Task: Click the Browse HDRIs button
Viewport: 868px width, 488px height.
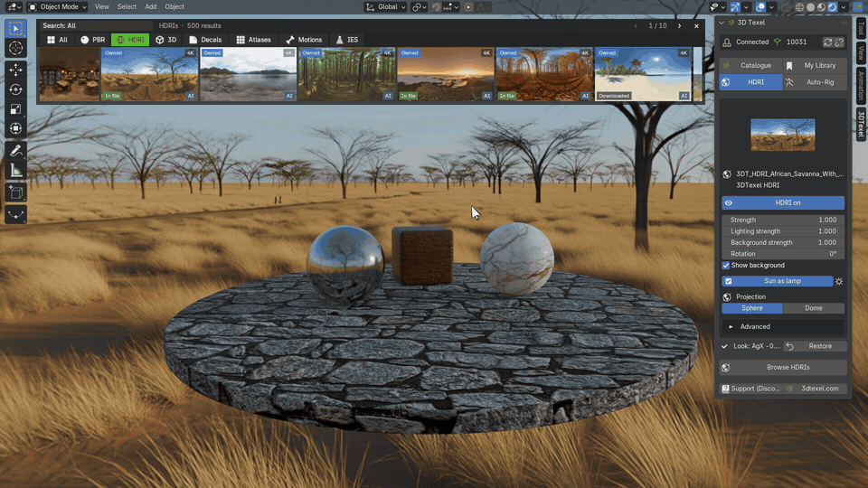Action: [783, 368]
